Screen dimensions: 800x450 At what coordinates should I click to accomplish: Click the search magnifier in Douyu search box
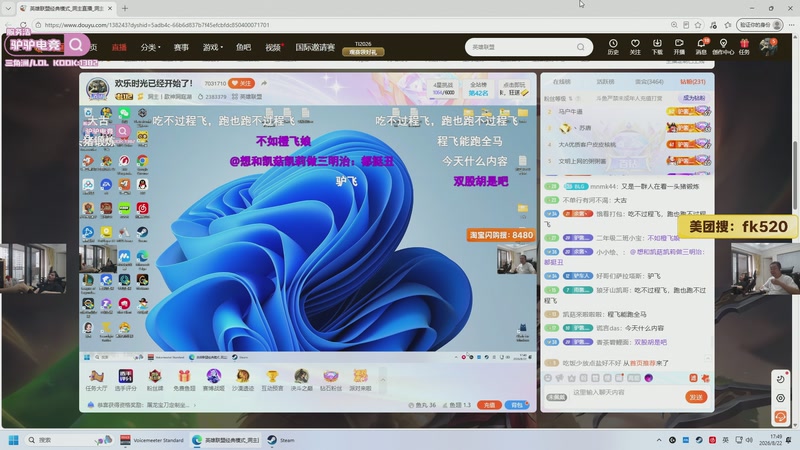click(581, 47)
